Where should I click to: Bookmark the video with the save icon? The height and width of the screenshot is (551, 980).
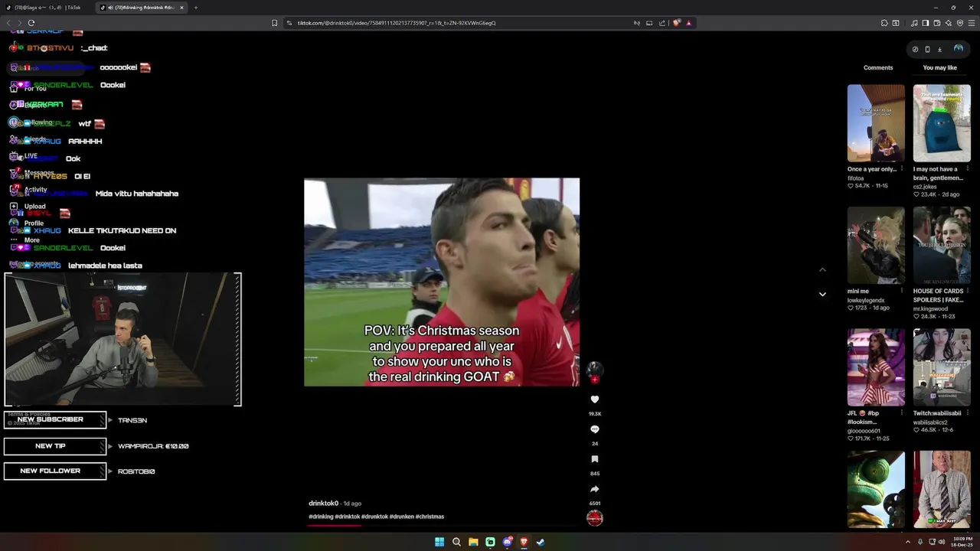[595, 459]
